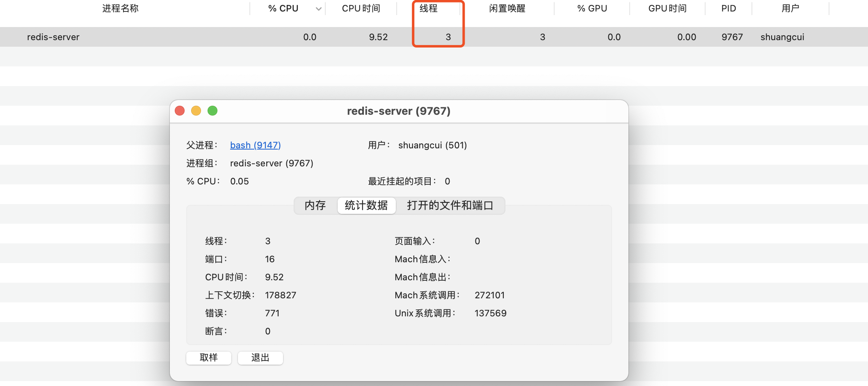Screen dimensions: 868x386
Task: Sort by the % GPU column header
Action: point(592,8)
